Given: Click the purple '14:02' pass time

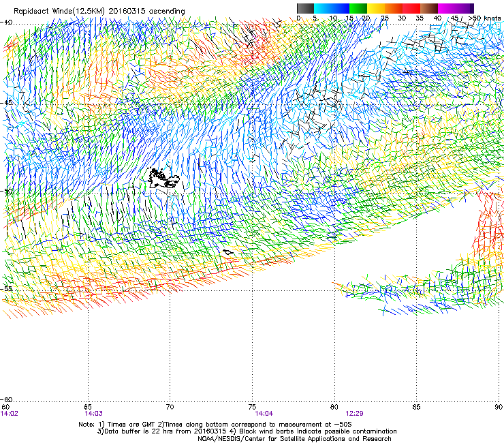Looking at the screenshot, I should [10, 414].
